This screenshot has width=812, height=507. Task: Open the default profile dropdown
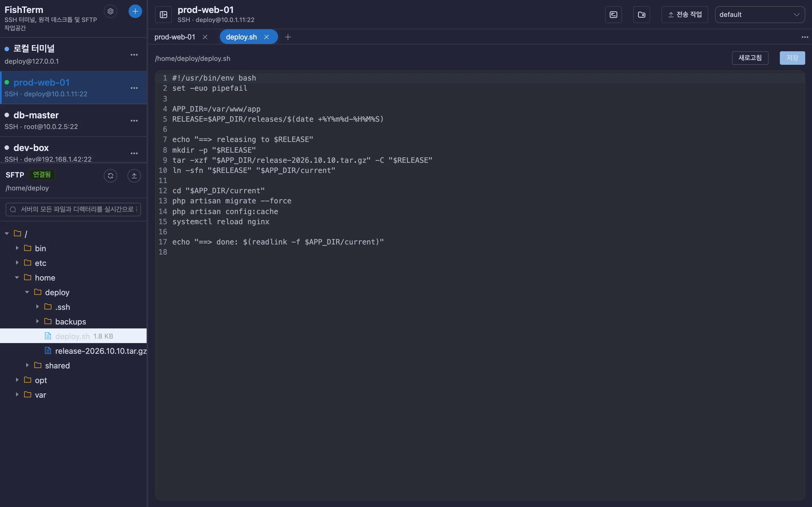(x=760, y=15)
